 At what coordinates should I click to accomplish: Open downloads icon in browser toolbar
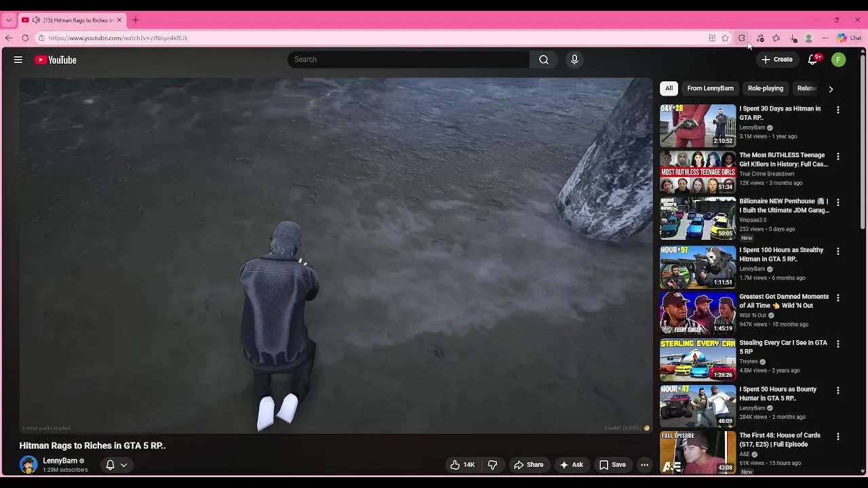pos(793,38)
